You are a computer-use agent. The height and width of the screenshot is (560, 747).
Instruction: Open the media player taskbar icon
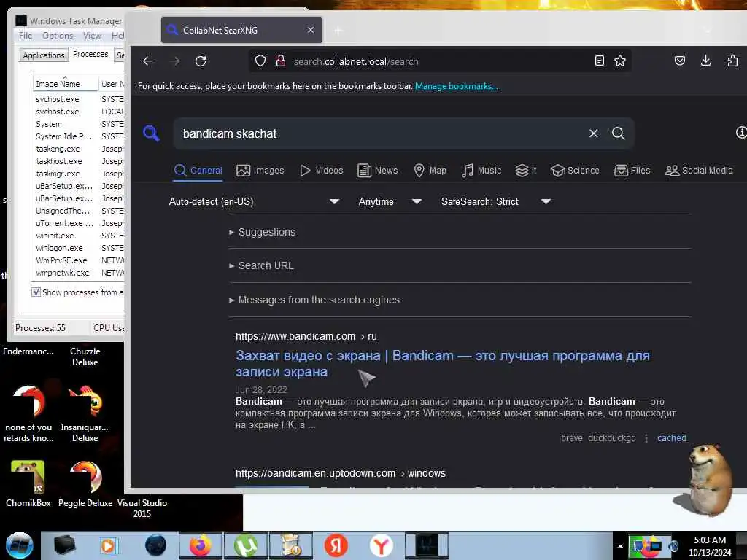(109, 545)
